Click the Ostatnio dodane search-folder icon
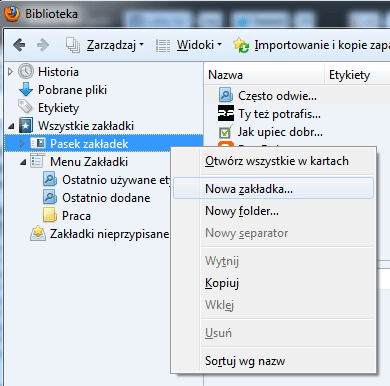The width and height of the screenshot is (390, 386). 50,198
